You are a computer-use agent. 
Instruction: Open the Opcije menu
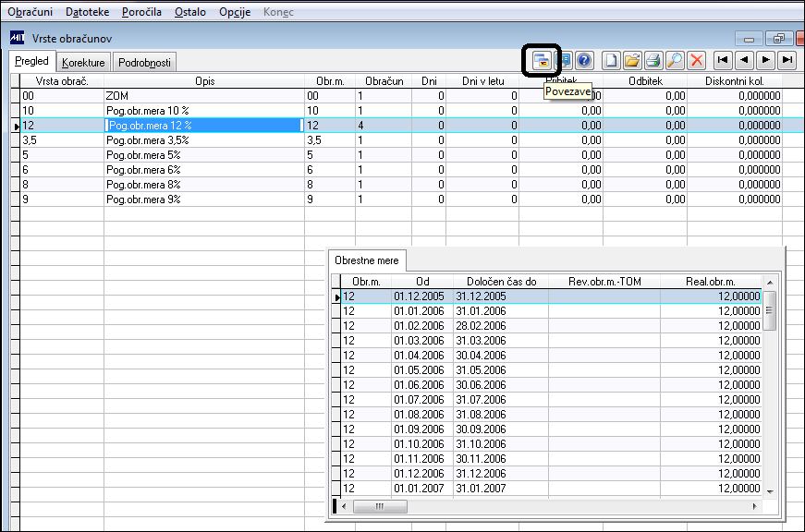click(x=235, y=12)
